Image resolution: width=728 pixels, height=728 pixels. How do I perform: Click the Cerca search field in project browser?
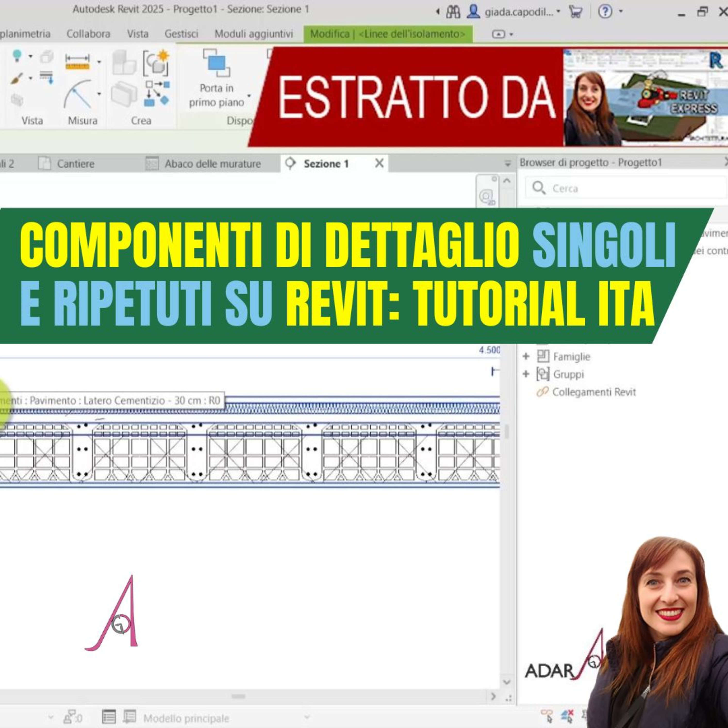[x=626, y=188]
